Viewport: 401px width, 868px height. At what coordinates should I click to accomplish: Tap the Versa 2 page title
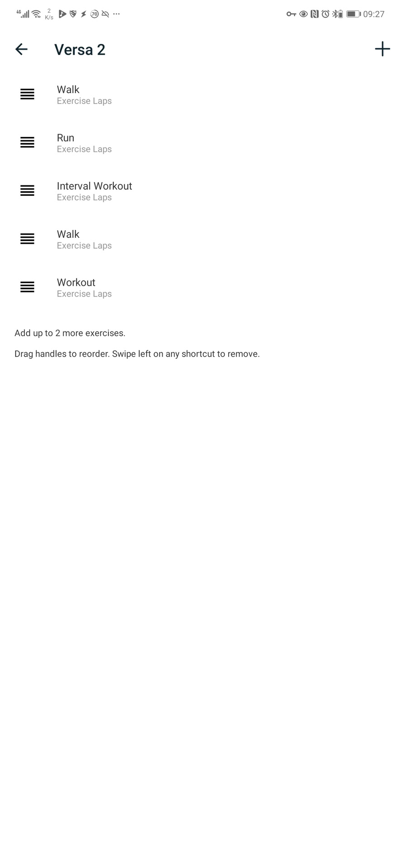(x=80, y=49)
